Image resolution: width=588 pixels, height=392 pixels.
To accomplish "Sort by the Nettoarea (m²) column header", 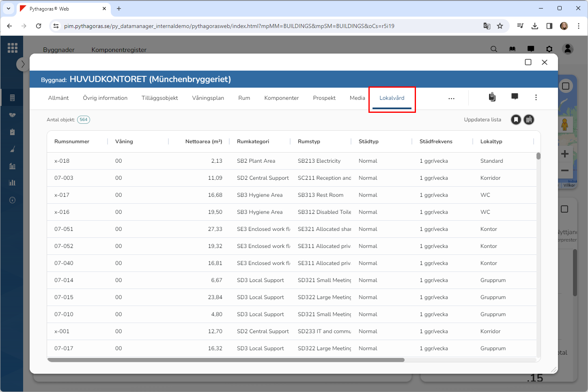I will [203, 142].
